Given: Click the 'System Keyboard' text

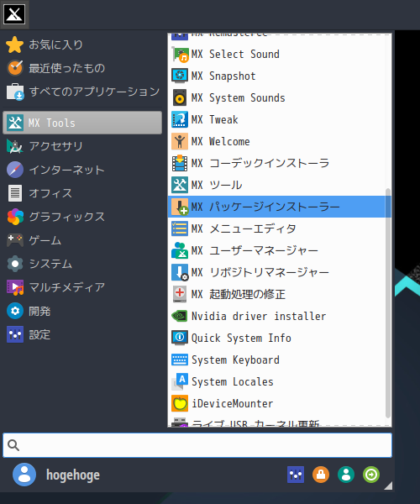Looking at the screenshot, I should click(x=235, y=360).
